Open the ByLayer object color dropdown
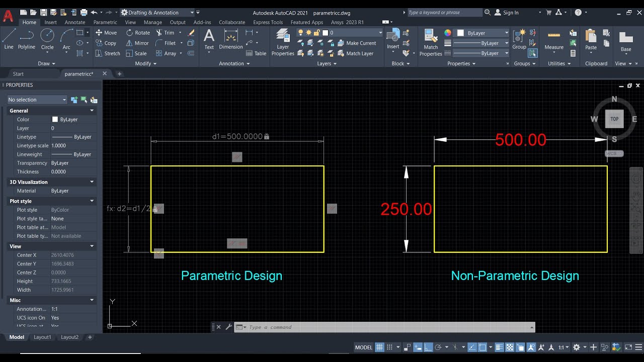The image size is (644, 362). [x=482, y=33]
